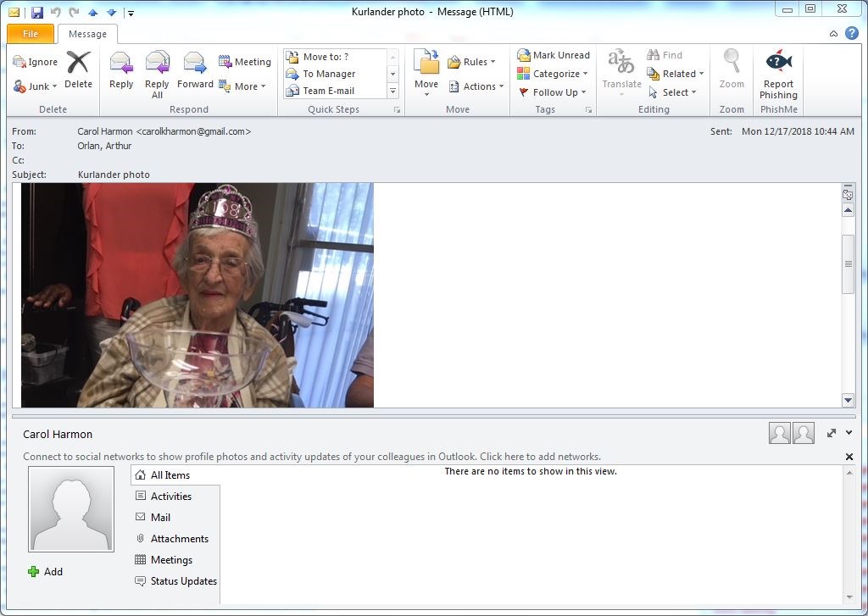This screenshot has width=868, height=616.
Task: Toggle the People Pane expand arrows
Action: point(832,433)
